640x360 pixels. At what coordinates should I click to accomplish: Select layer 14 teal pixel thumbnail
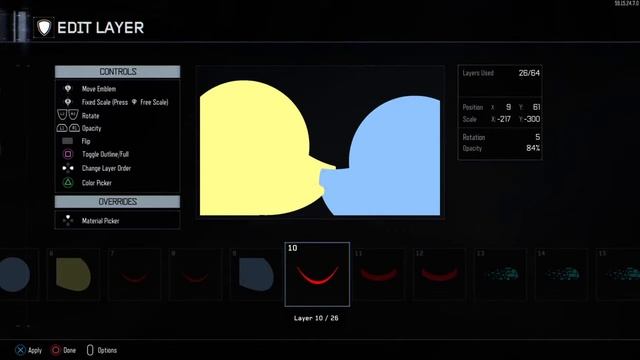point(562,274)
